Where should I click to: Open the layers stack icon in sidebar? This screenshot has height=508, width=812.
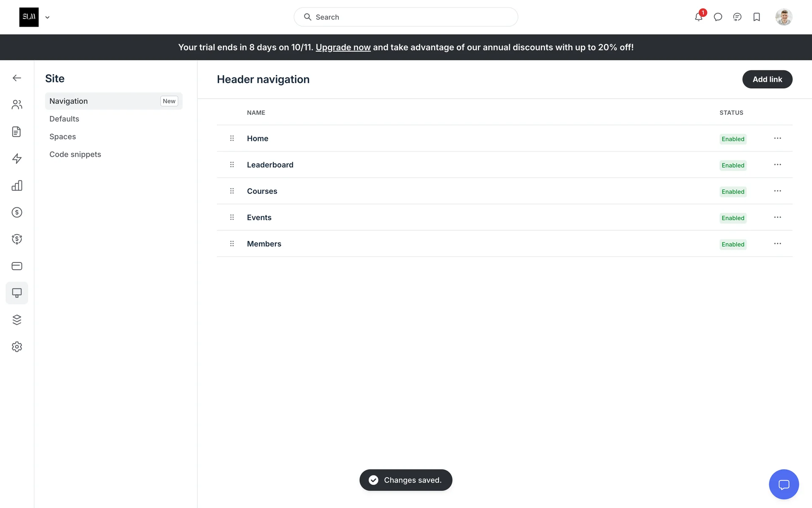coord(17,320)
